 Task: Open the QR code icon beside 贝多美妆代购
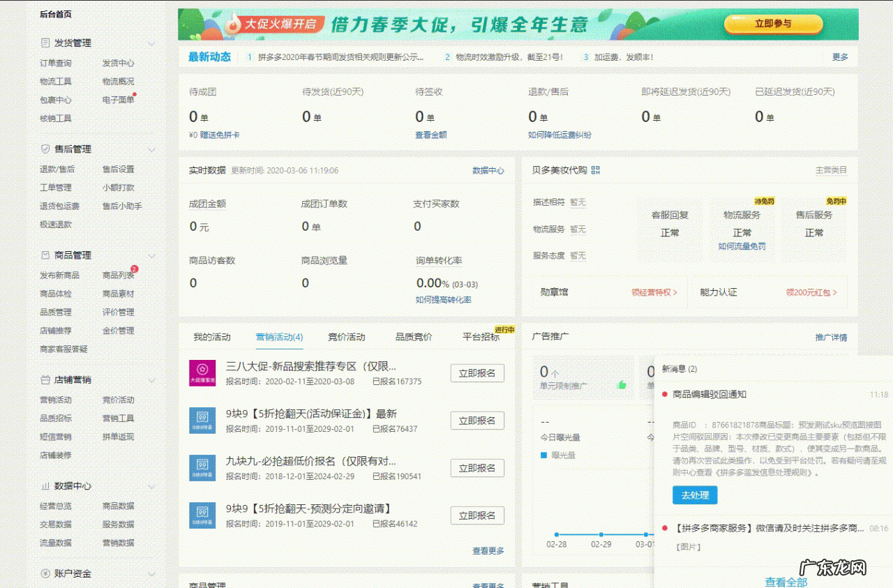coord(595,169)
